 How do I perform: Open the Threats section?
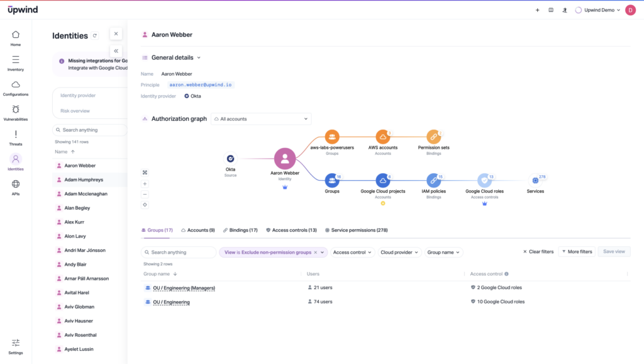point(16,138)
